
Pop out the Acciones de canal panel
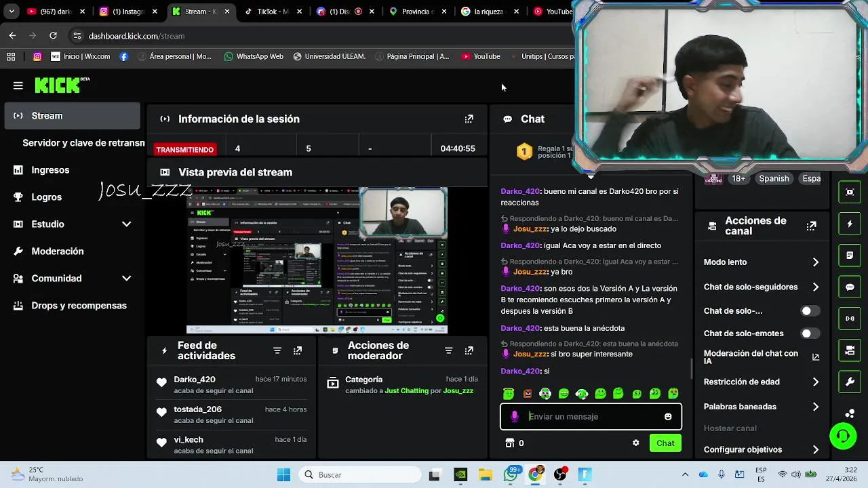(x=811, y=226)
